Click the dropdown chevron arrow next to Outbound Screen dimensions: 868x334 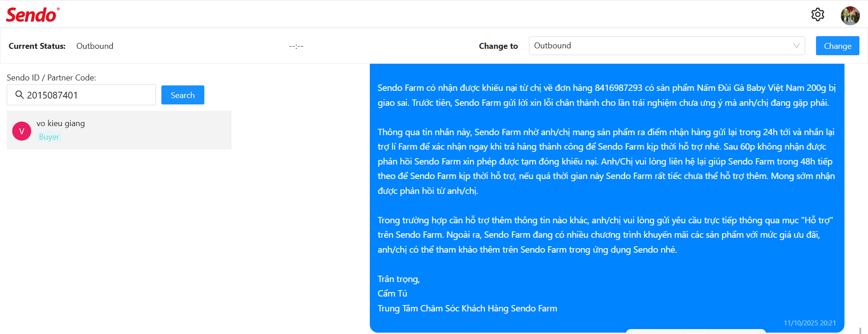[796, 46]
